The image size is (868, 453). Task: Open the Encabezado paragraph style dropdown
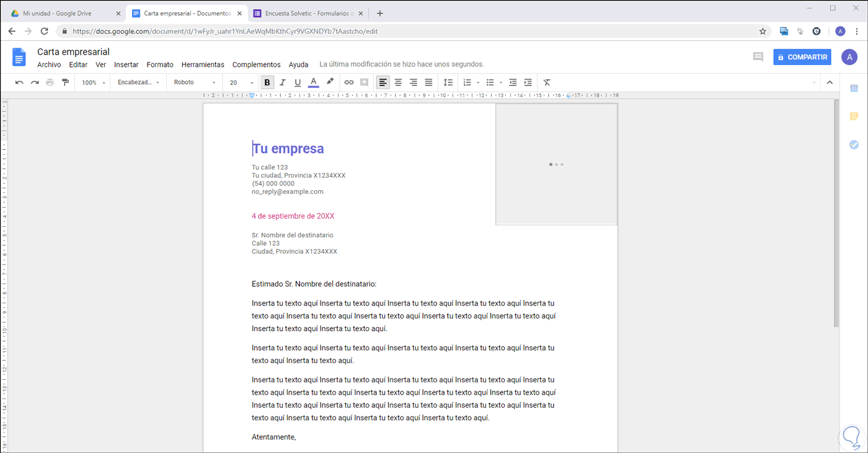pos(138,82)
